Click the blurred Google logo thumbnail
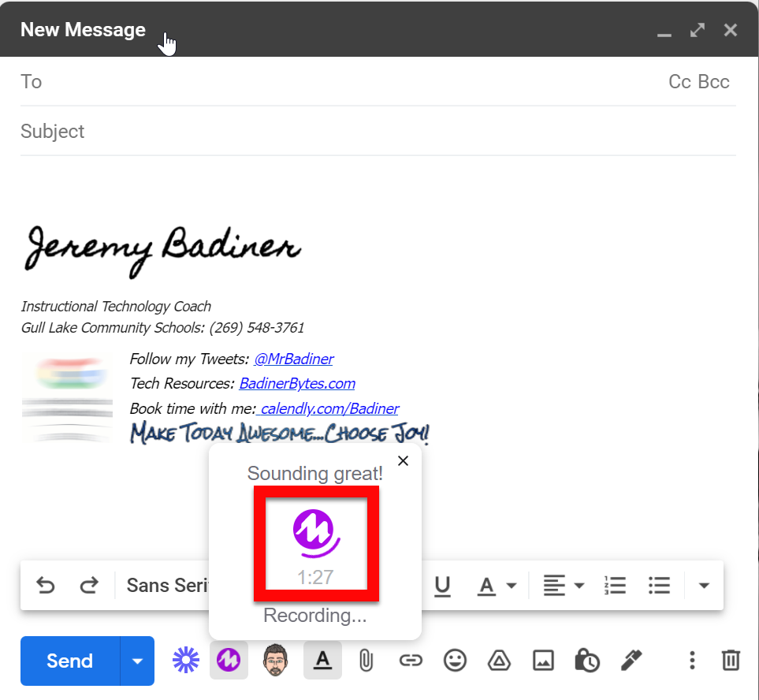759x700 pixels. pos(67,398)
